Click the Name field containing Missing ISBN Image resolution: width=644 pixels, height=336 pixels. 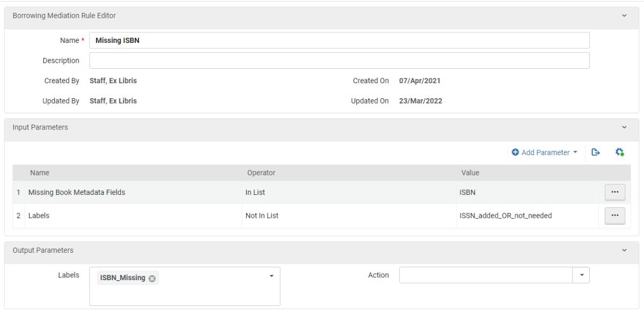click(339, 40)
